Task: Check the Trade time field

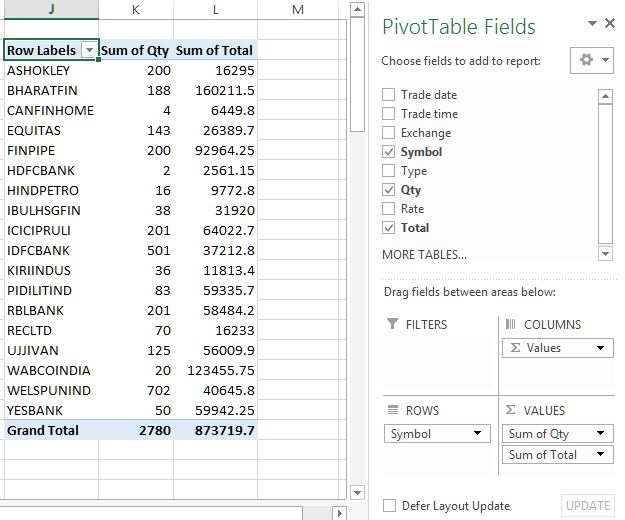Action: pyautogui.click(x=388, y=114)
